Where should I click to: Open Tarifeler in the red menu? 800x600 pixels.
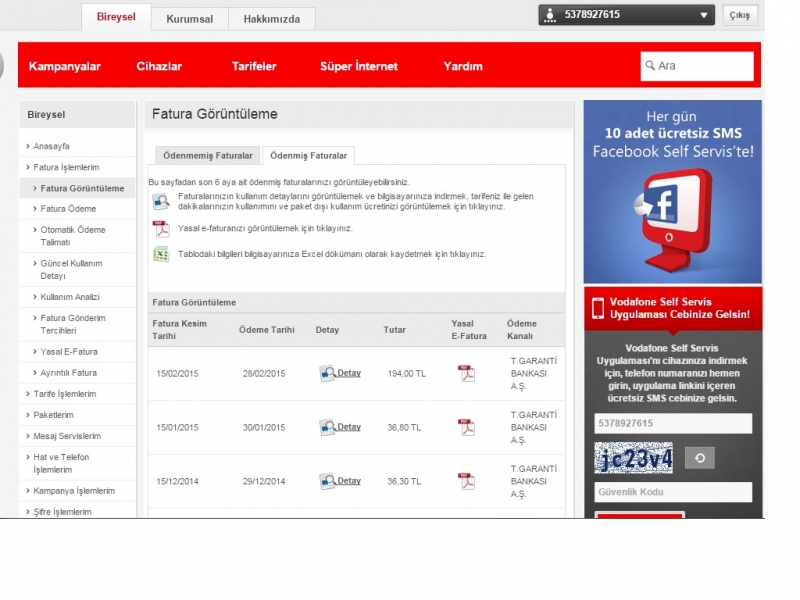(x=254, y=66)
